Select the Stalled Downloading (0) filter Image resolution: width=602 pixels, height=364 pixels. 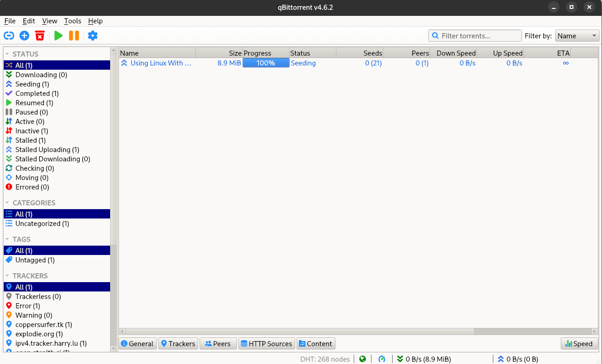[x=57, y=159]
